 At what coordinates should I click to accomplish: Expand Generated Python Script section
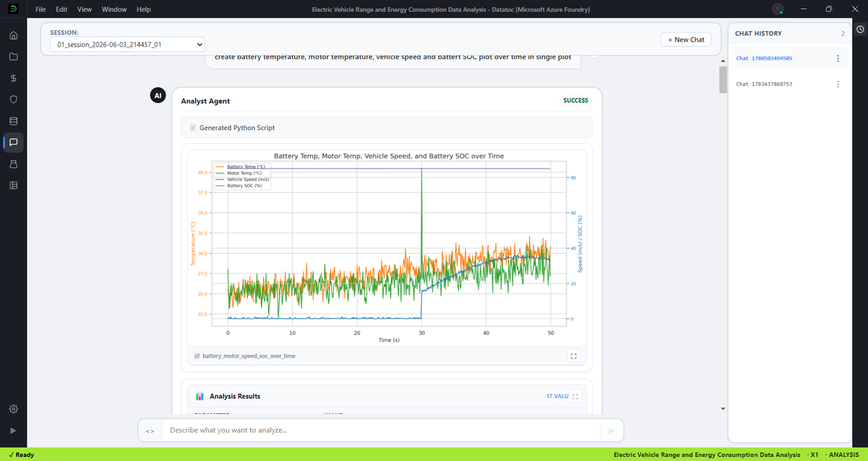click(x=387, y=128)
